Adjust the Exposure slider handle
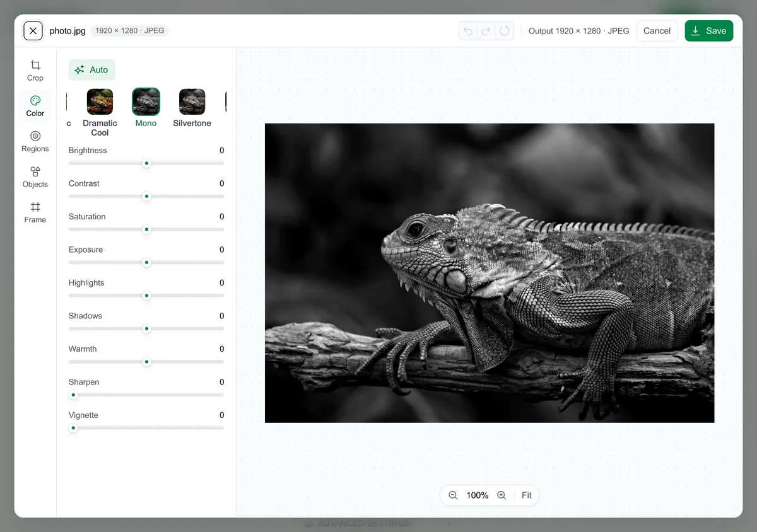The width and height of the screenshot is (757, 532). click(x=146, y=263)
